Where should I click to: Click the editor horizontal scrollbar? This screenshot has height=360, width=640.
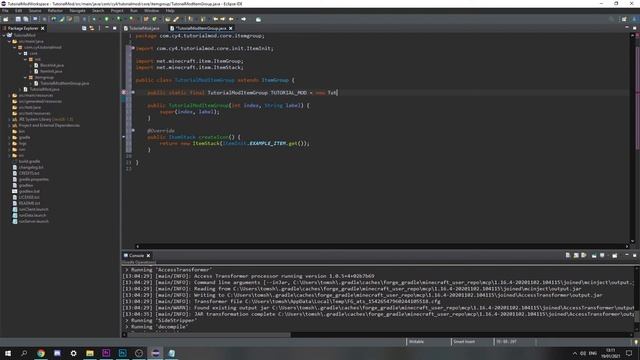[382, 246]
